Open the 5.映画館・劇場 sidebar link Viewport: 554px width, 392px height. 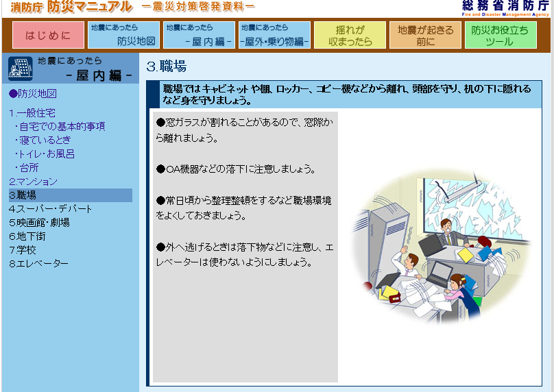tap(39, 223)
